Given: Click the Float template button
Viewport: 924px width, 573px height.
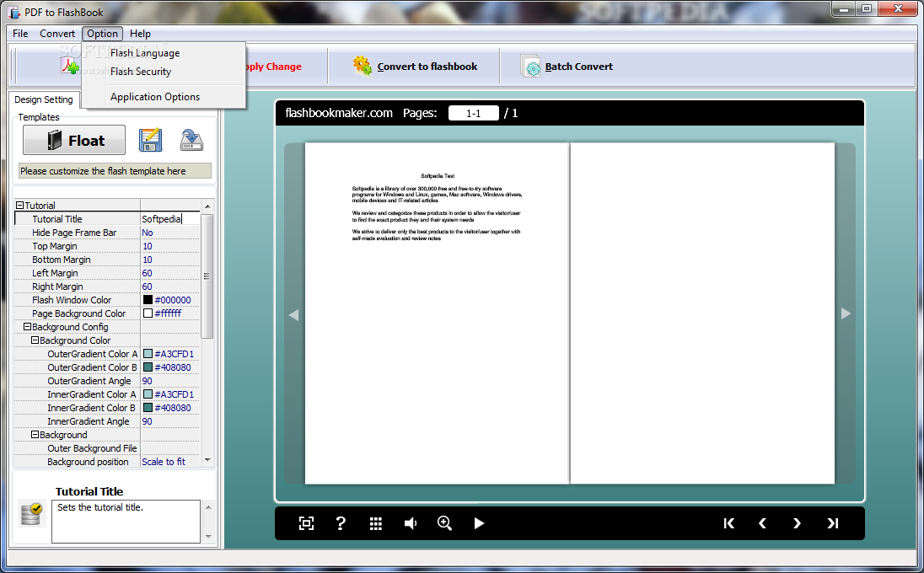Looking at the screenshot, I should click(x=74, y=140).
